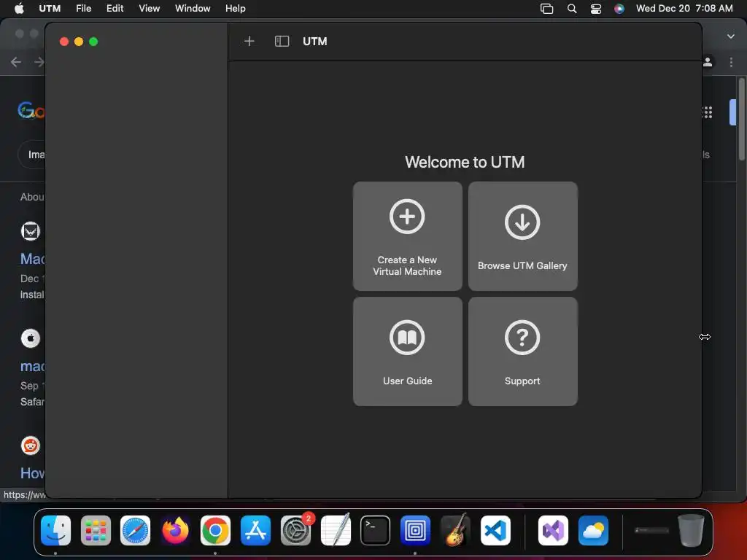Minimize the UTM window
The image size is (747, 560).
pyautogui.click(x=79, y=42)
